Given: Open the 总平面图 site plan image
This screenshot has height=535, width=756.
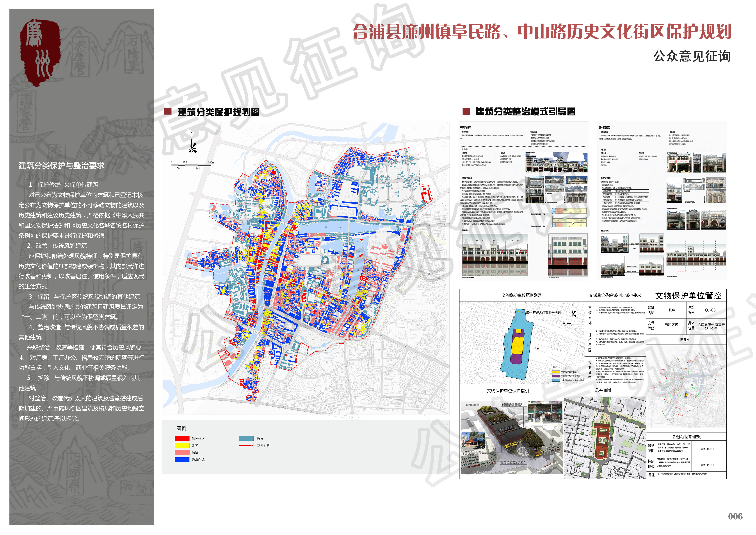Looking at the screenshot, I should tap(605, 438).
